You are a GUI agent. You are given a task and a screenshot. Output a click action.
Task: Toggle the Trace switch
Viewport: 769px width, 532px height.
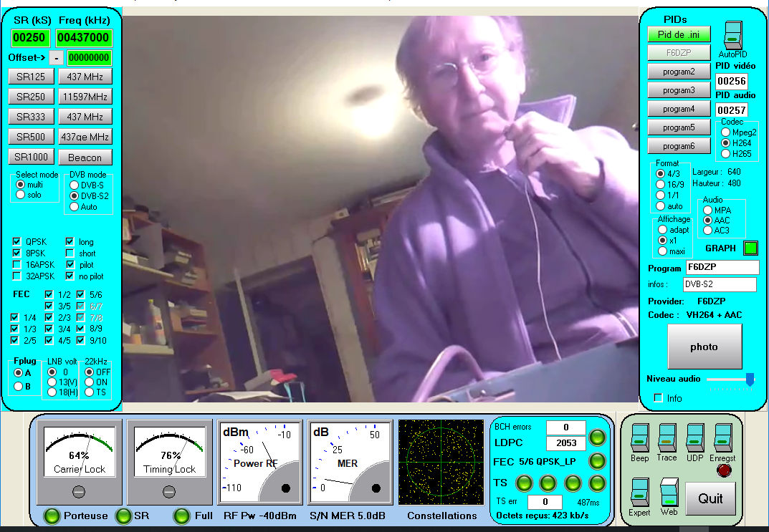click(667, 438)
